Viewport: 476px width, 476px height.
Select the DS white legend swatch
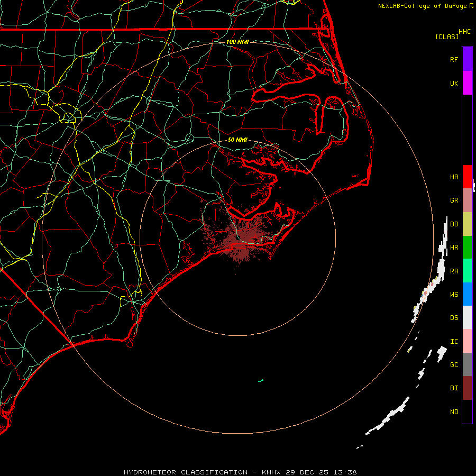click(x=467, y=317)
